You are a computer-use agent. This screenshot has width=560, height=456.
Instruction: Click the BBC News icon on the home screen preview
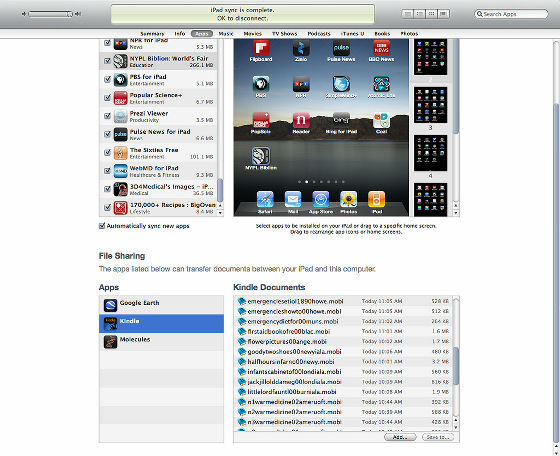381,48
